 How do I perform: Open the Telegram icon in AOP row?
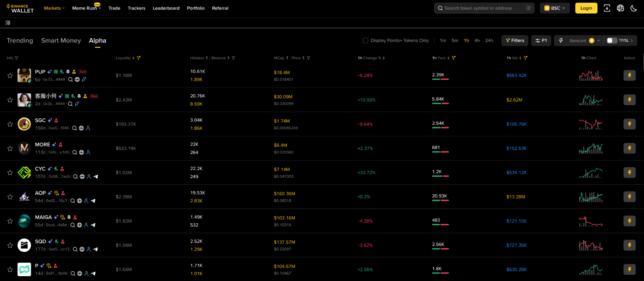pyautogui.click(x=93, y=201)
